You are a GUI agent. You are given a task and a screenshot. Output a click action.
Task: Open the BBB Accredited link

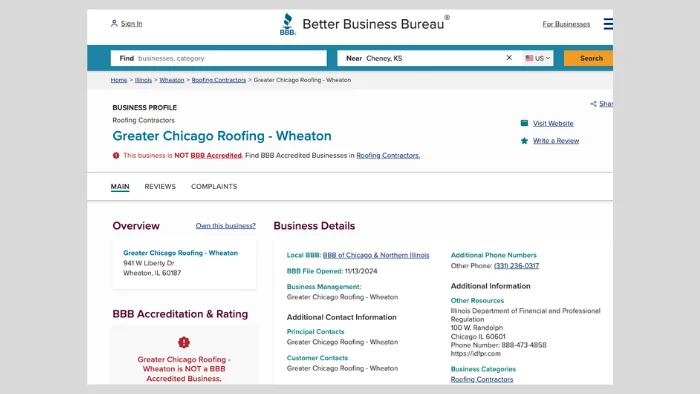216,155
